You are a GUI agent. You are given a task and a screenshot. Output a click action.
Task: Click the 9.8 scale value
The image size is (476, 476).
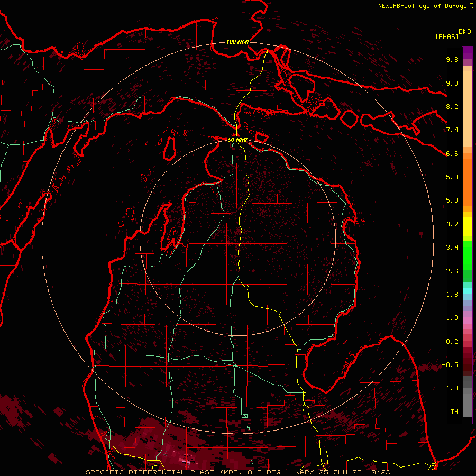pyautogui.click(x=452, y=59)
